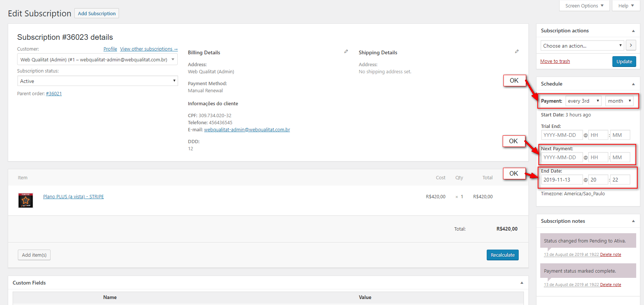Open the 'Choose an action...' dropdown
Viewport: 644px width, 305px height.
pyautogui.click(x=582, y=46)
